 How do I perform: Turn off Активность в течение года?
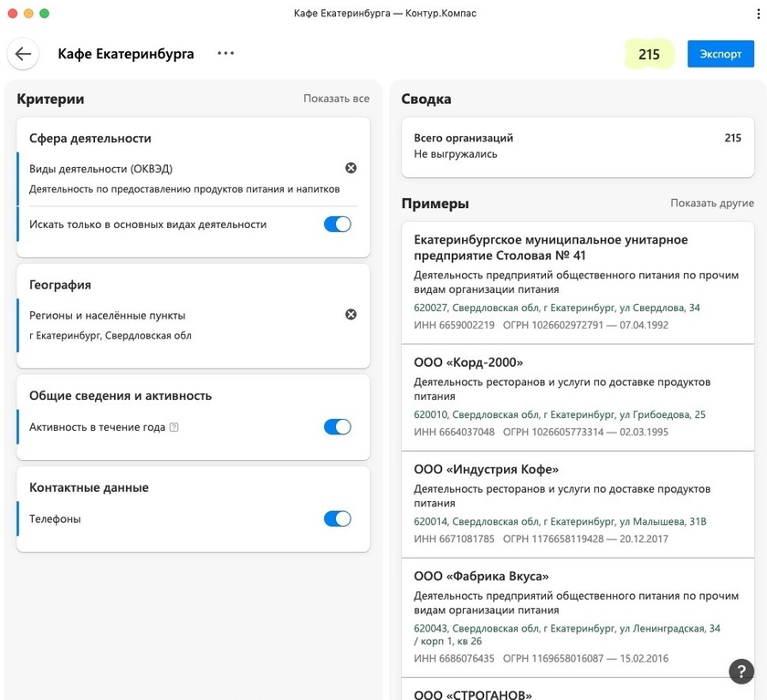pyautogui.click(x=338, y=426)
